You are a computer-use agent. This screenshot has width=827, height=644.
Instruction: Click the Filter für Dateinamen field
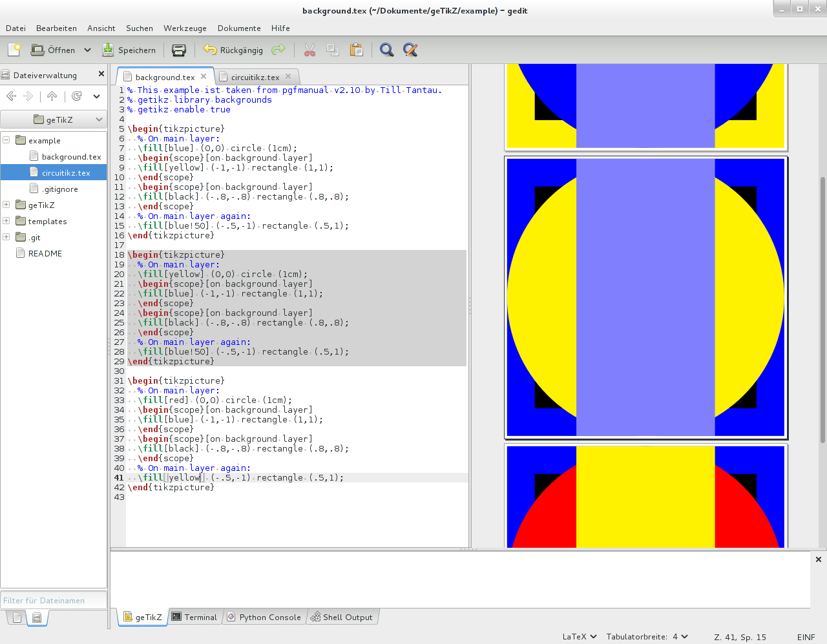[x=54, y=600]
